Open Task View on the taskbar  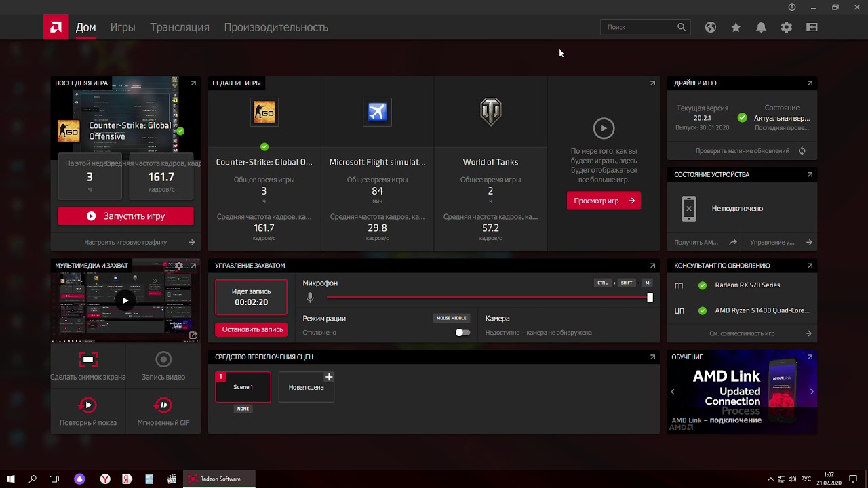[54, 479]
